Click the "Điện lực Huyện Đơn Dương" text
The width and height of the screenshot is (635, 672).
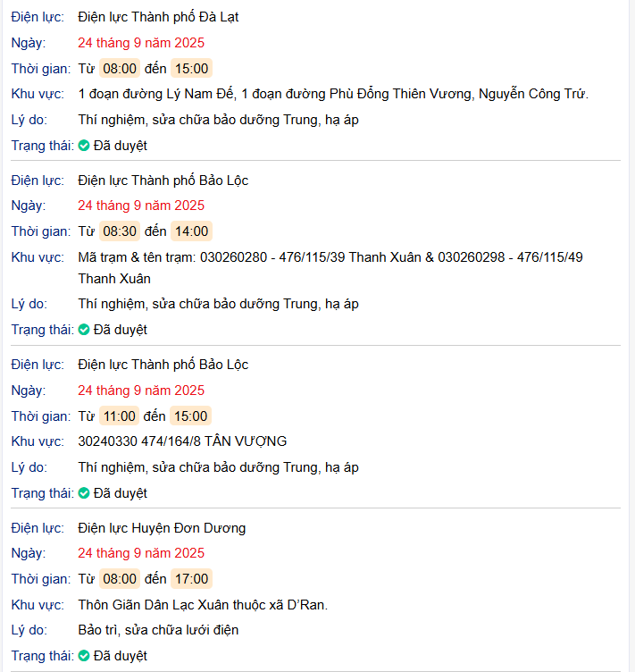point(162,527)
